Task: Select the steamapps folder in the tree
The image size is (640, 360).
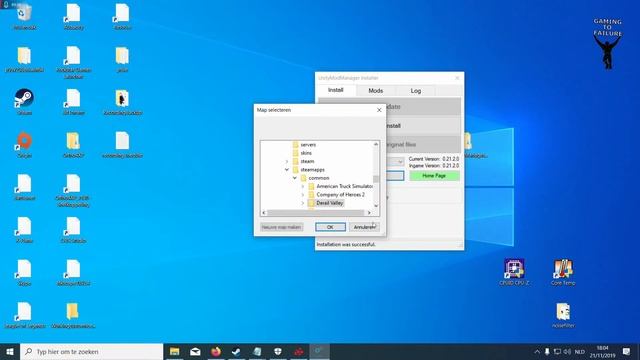Action: [312, 169]
